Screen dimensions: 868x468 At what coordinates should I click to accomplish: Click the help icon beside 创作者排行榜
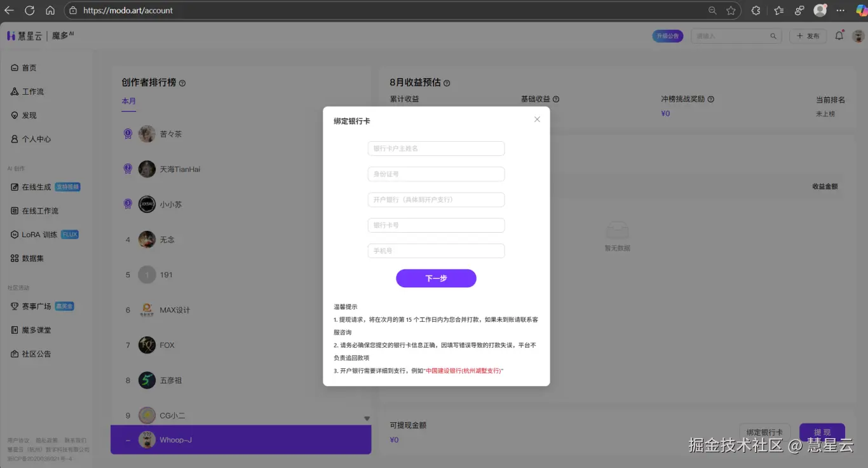(x=182, y=83)
